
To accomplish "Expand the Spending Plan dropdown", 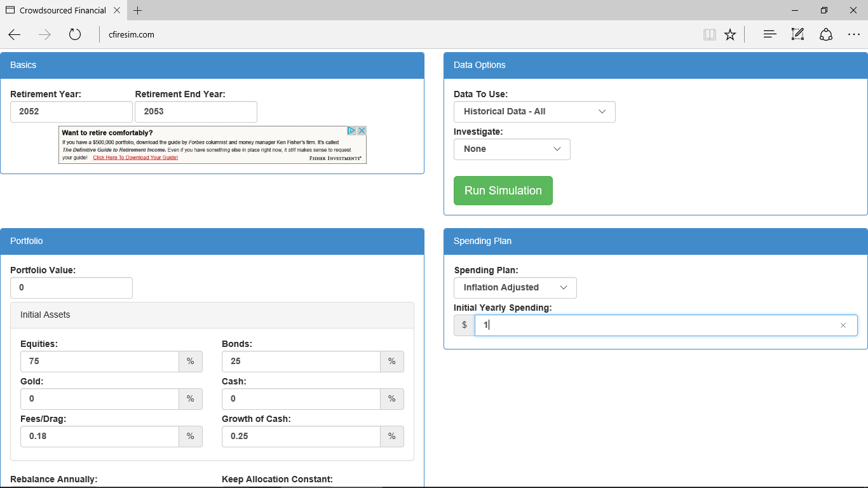I will (515, 288).
